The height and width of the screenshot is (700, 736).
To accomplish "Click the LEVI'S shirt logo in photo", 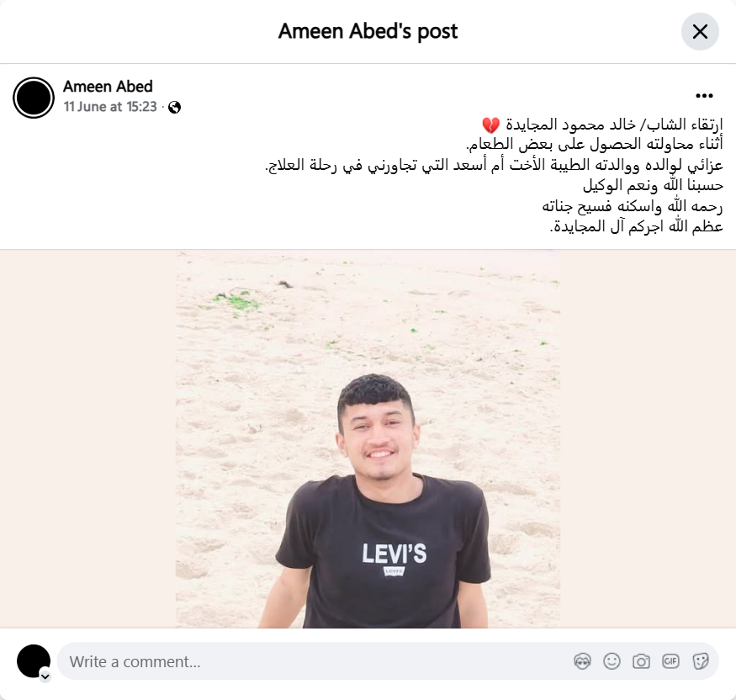I will click(394, 554).
